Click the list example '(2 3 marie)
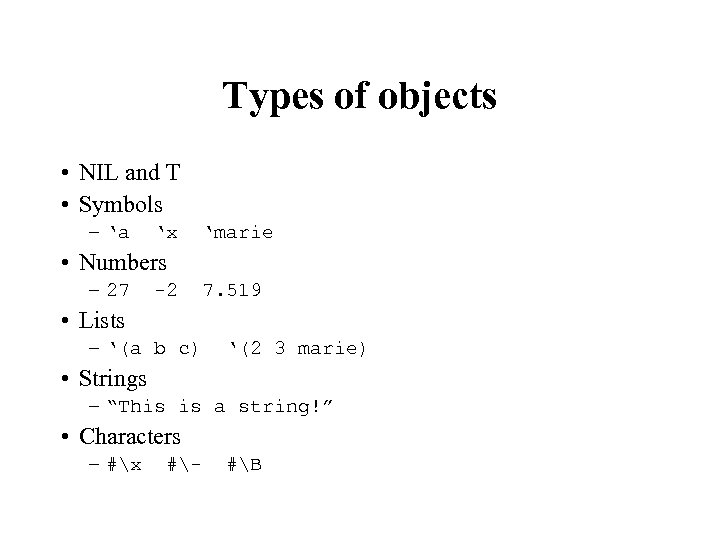Viewport: 720px width, 540px height. coord(299,349)
